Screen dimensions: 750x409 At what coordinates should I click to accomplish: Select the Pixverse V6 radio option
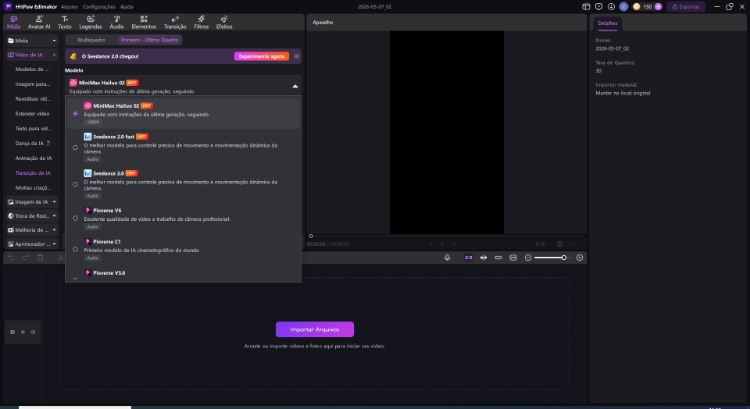tap(75, 218)
